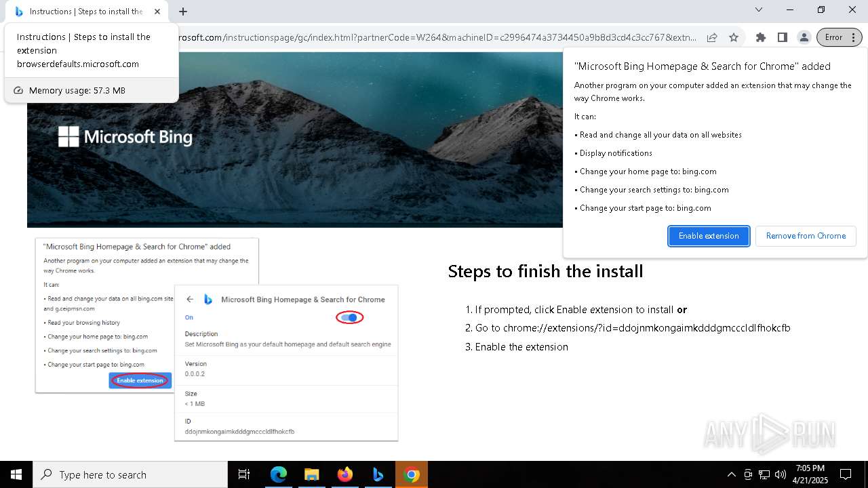
Task: Show hidden system tray icons
Action: coord(731,474)
